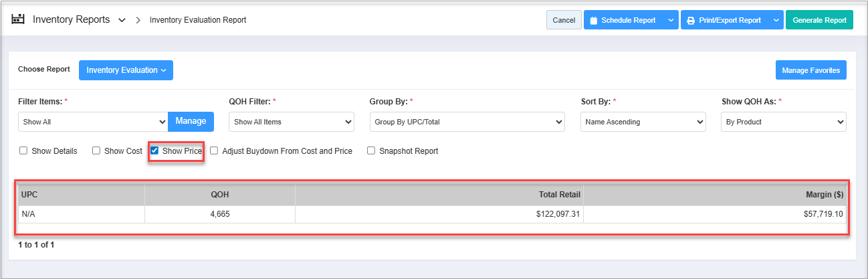Viewport: 868px width, 279px height.
Task: Click the Cancel button
Action: tap(564, 20)
